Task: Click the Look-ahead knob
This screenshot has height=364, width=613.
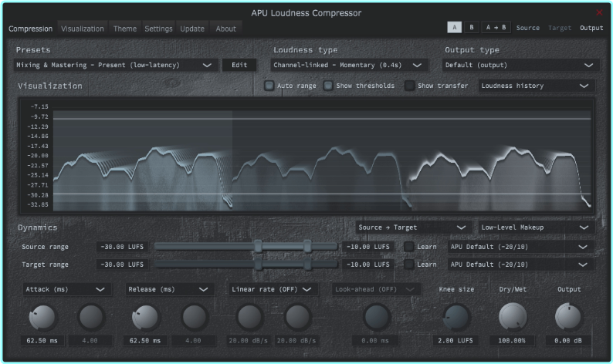Action: [x=376, y=317]
